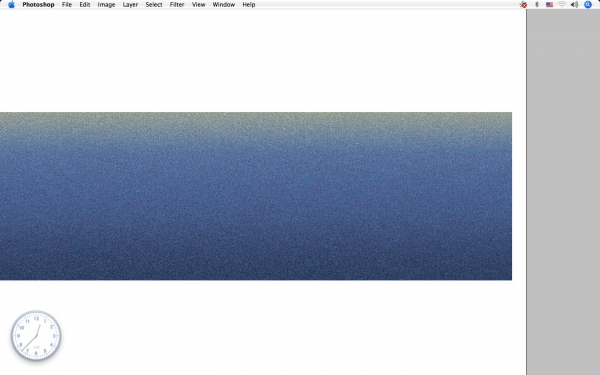Open the Window menu
Screen dimensions: 600x375
[x=224, y=5]
